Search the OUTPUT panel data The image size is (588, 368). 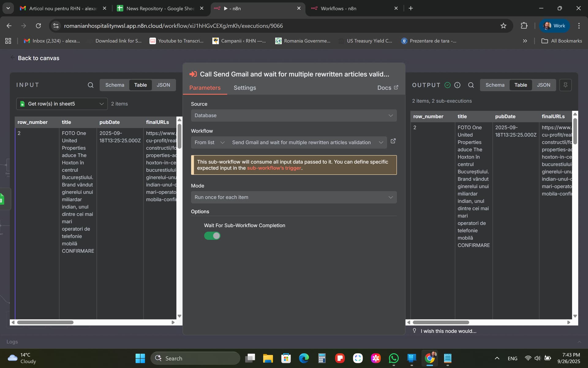tap(471, 85)
